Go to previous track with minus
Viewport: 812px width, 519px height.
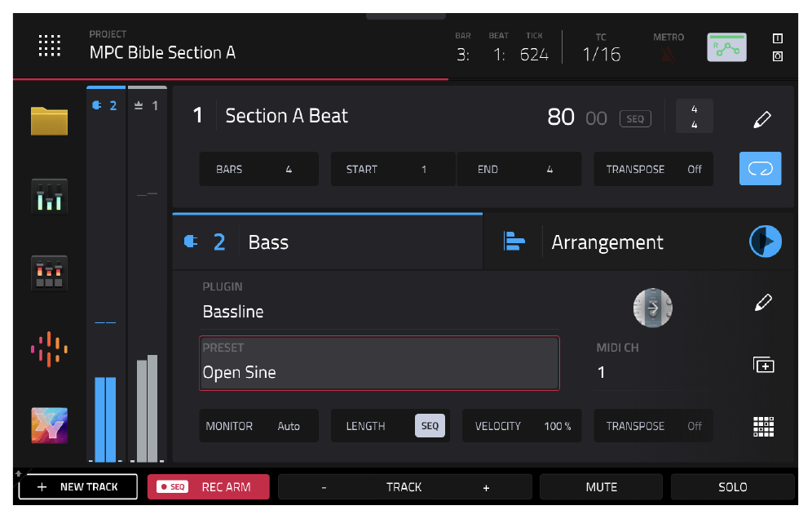tap(324, 487)
